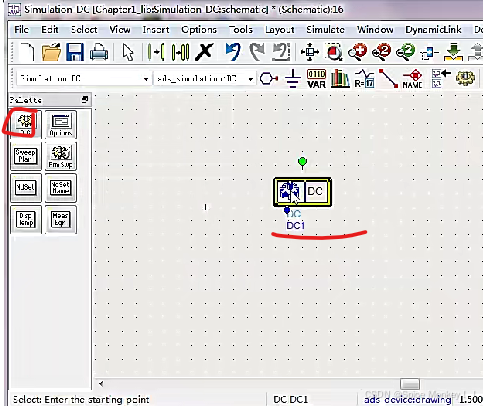Undock the Palette panel
483x406 pixels.
(x=85, y=99)
